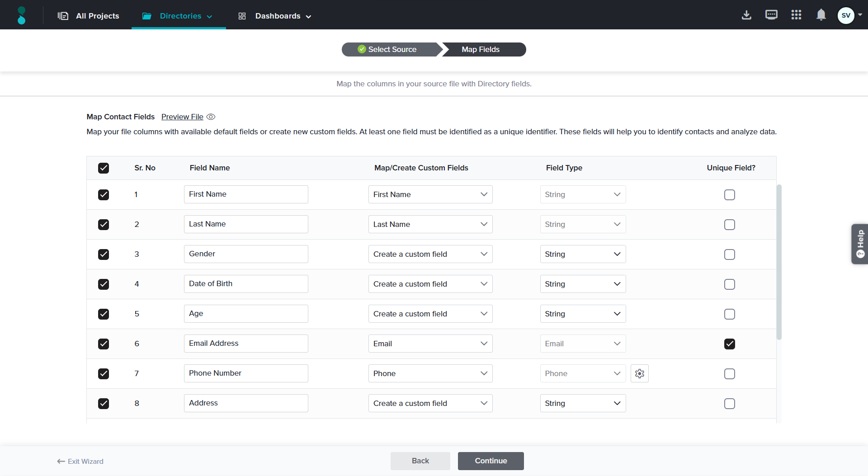Open the Phone mapping dropdown
The height and width of the screenshot is (476, 868).
click(x=430, y=373)
